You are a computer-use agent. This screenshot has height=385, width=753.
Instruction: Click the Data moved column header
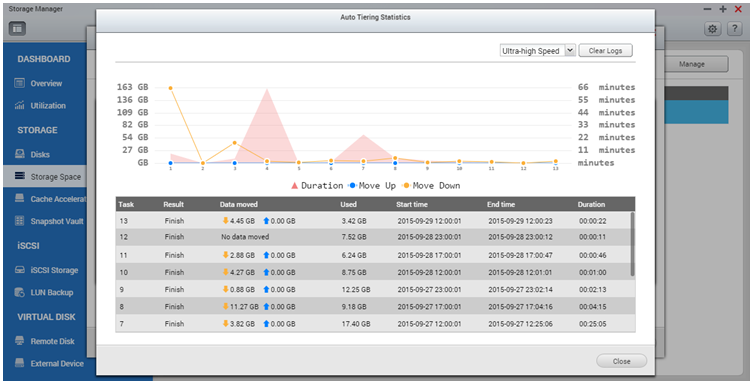coord(239,204)
